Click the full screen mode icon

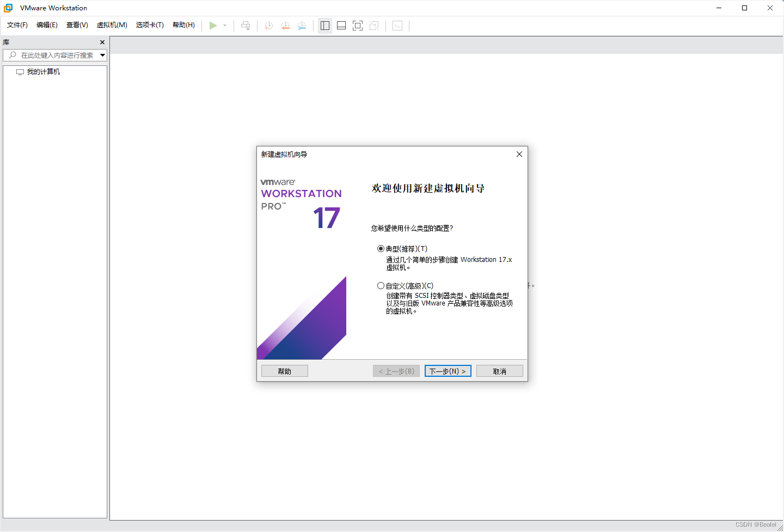(358, 26)
